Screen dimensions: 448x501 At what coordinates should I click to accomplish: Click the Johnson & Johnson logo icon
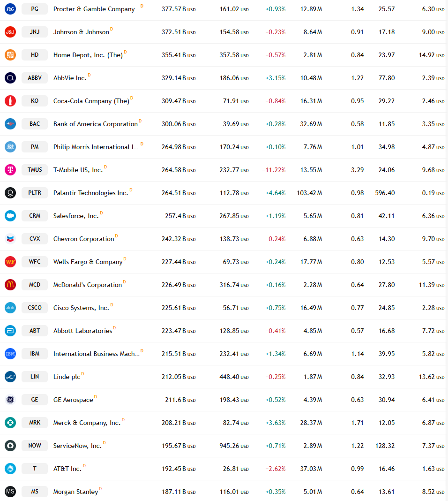(10, 32)
